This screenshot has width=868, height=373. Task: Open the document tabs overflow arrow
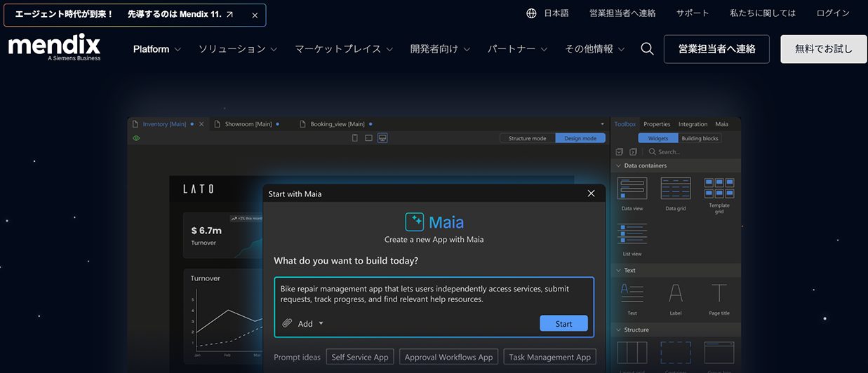pos(602,124)
